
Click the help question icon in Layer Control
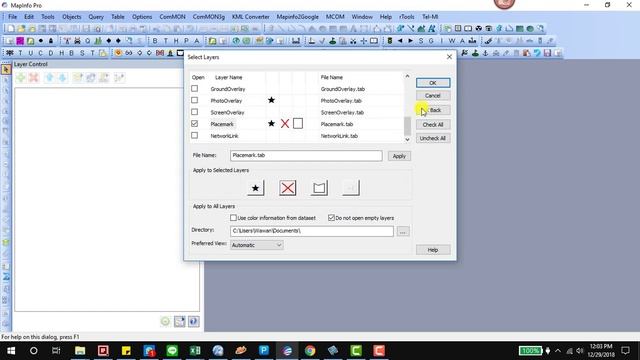point(193,322)
